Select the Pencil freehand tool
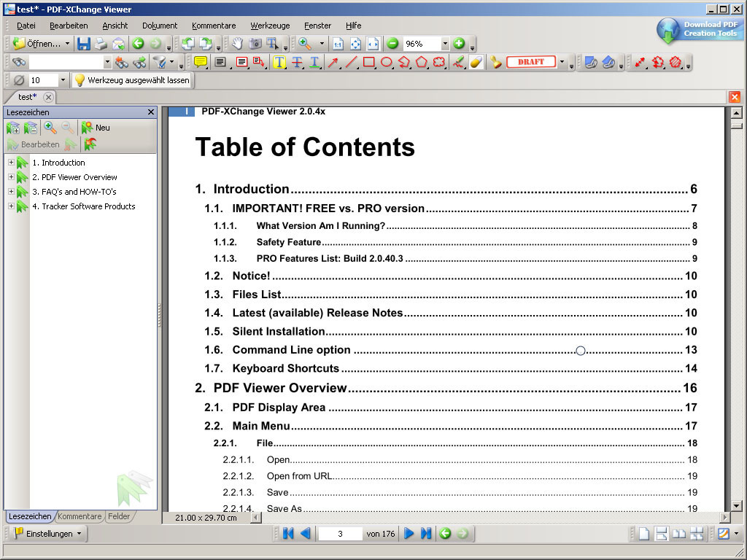Image resolution: width=747 pixels, height=560 pixels. pos(458,62)
